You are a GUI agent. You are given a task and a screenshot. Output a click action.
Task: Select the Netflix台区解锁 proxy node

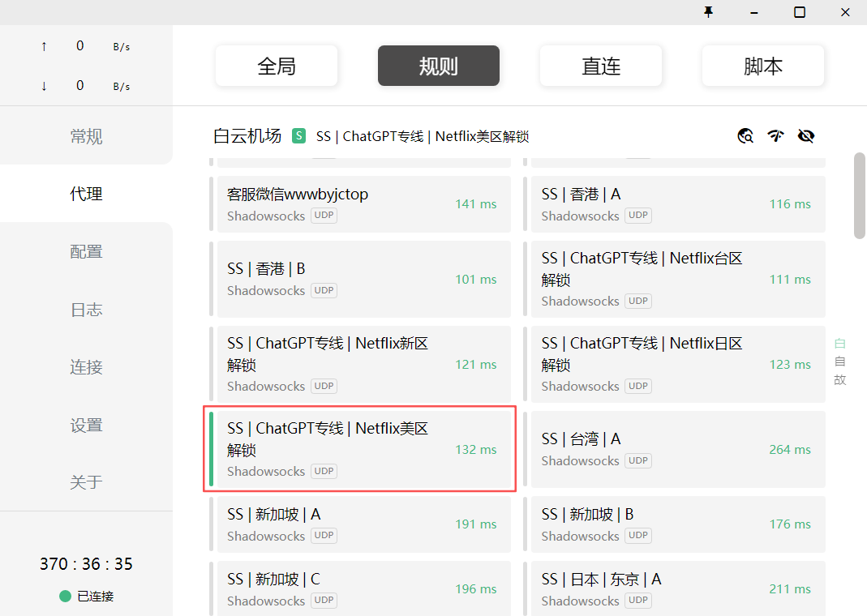pyautogui.click(x=678, y=279)
